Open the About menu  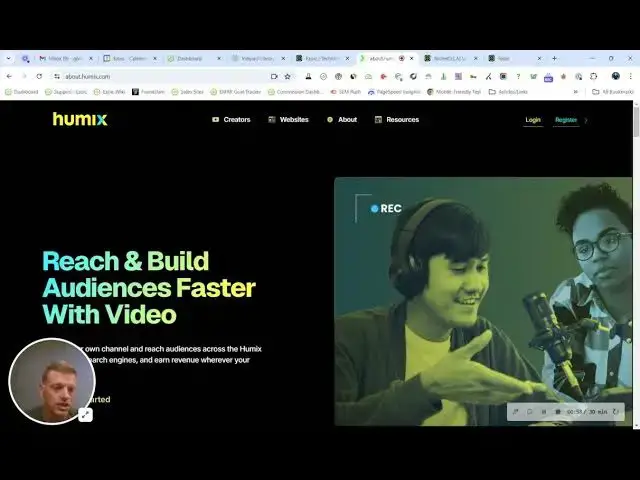click(342, 120)
